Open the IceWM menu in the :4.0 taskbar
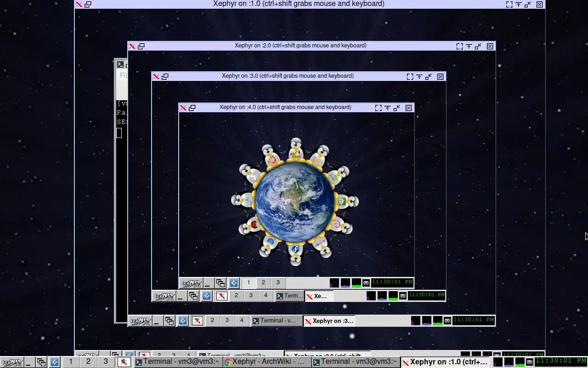 [192, 283]
